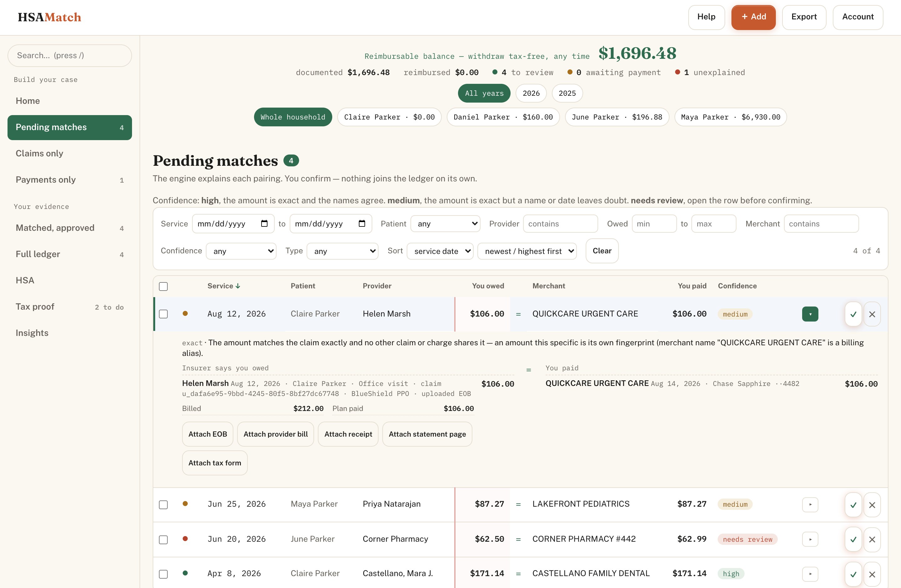
Task: Collapse the expanded Helen Marsh row details
Action: [x=810, y=314]
